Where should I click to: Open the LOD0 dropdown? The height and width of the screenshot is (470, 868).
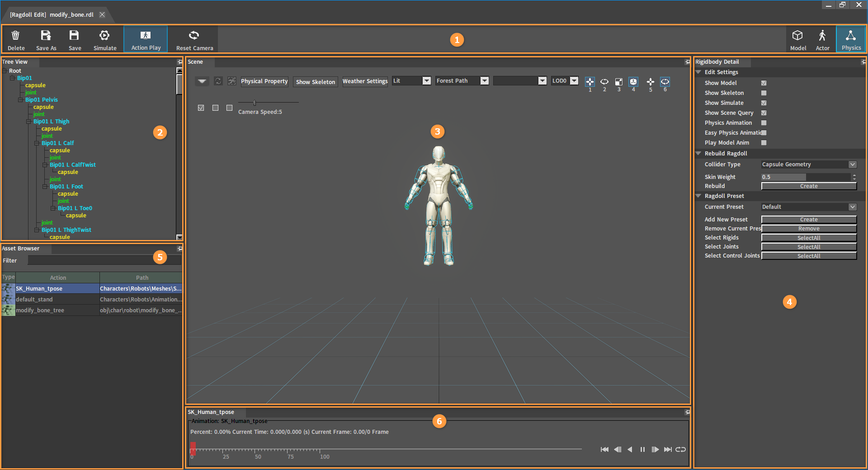pyautogui.click(x=565, y=81)
